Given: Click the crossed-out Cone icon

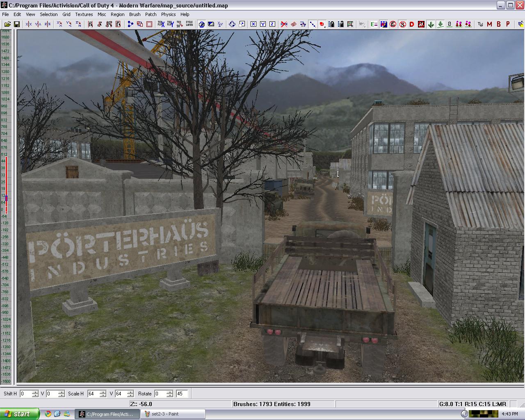Looking at the screenshot, I should pyautogui.click(x=284, y=24).
